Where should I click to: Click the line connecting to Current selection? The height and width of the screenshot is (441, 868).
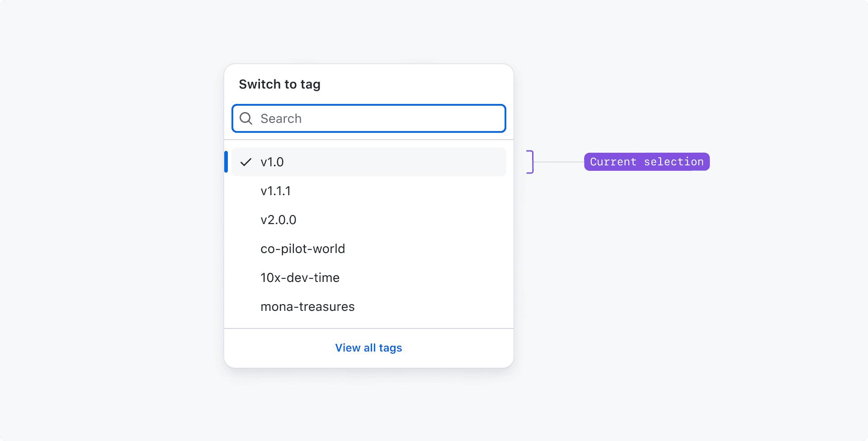pos(558,161)
